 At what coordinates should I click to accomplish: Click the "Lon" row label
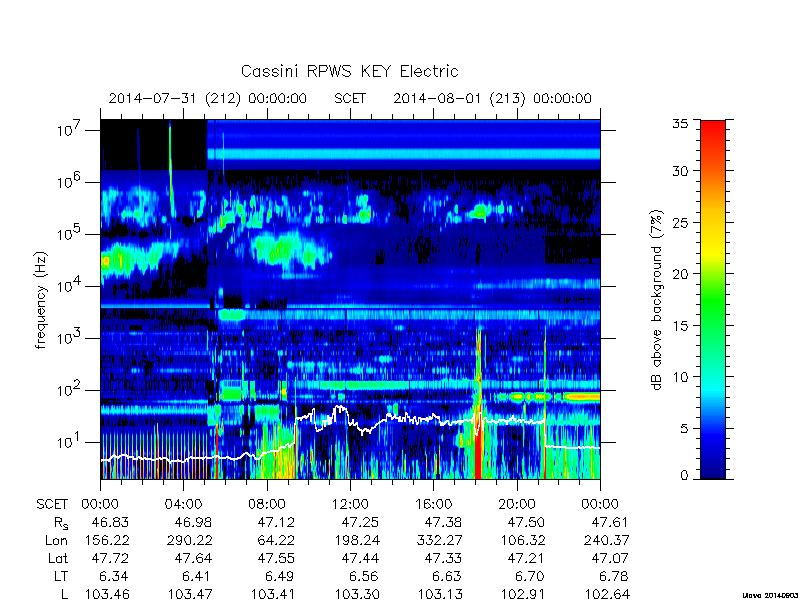click(x=56, y=540)
